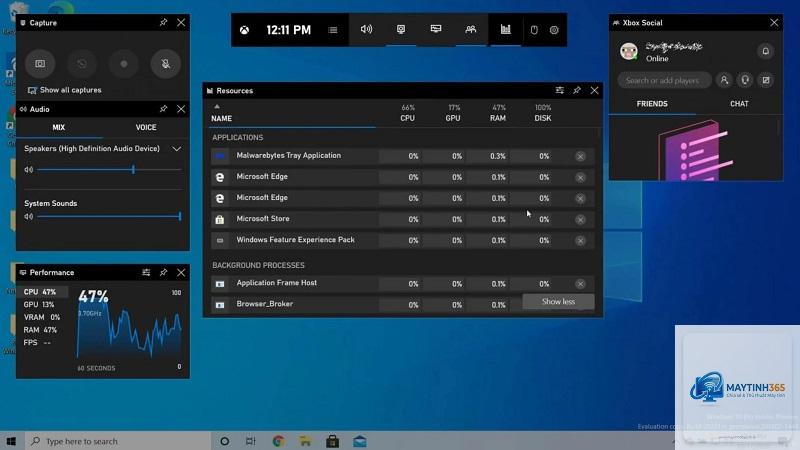Start recording with the record button
800x450 pixels.
pyautogui.click(x=123, y=64)
